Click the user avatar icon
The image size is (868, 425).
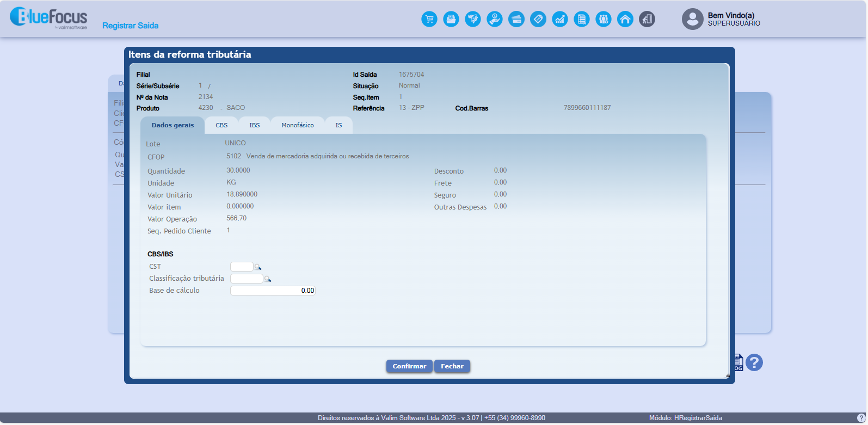click(x=692, y=19)
